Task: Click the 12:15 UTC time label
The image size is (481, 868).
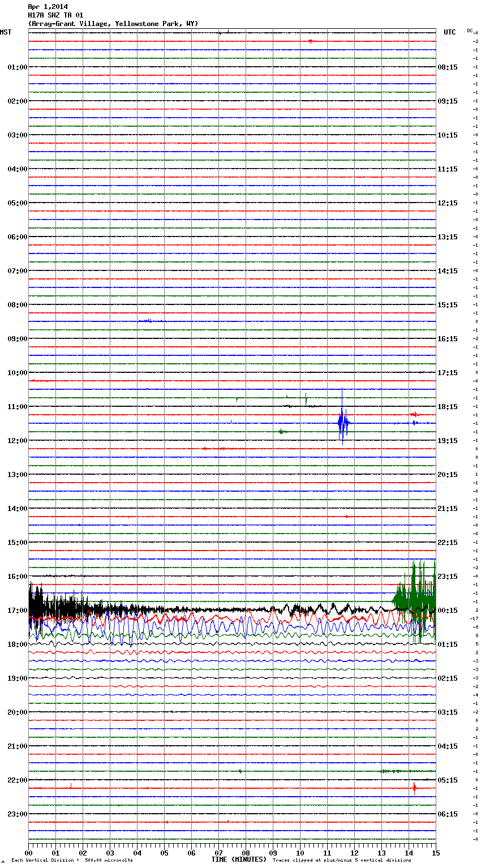Action: point(448,203)
